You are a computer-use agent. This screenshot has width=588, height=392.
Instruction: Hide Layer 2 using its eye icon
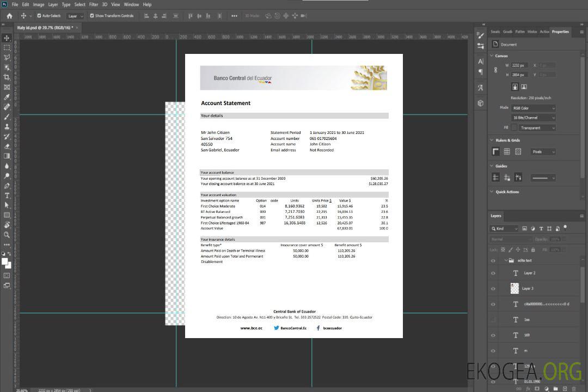tap(493, 273)
